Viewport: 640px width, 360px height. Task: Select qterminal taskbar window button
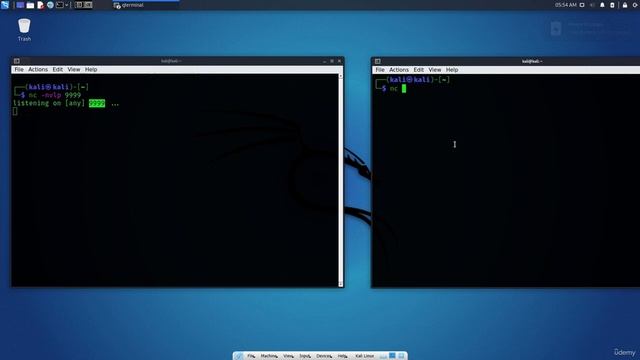click(146, 5)
